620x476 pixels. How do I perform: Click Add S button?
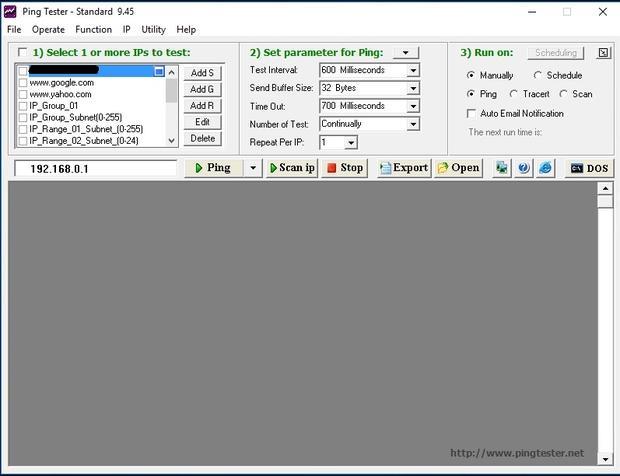(202, 73)
